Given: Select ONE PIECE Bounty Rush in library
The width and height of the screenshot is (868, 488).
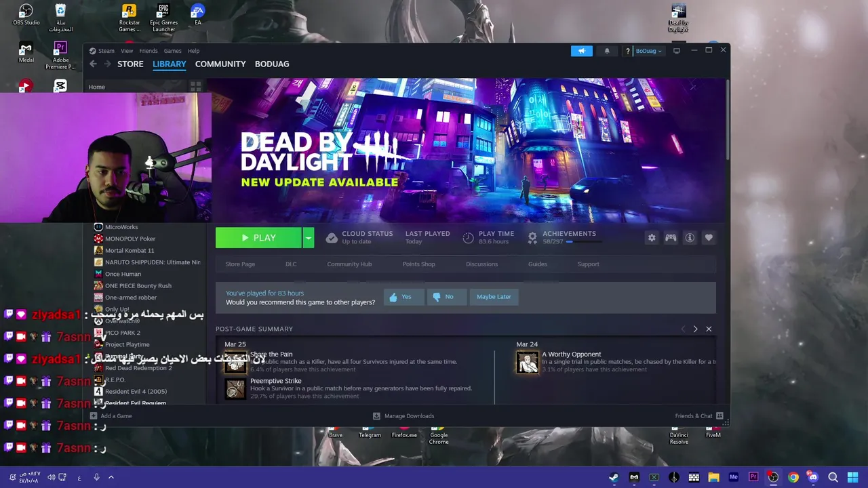Looking at the screenshot, I should click(138, 286).
